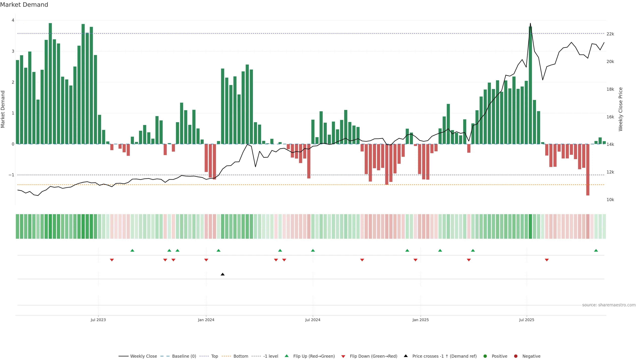The height and width of the screenshot is (362, 644).
Task: Click Flip Down red triangle legend icon
Action: (x=343, y=356)
